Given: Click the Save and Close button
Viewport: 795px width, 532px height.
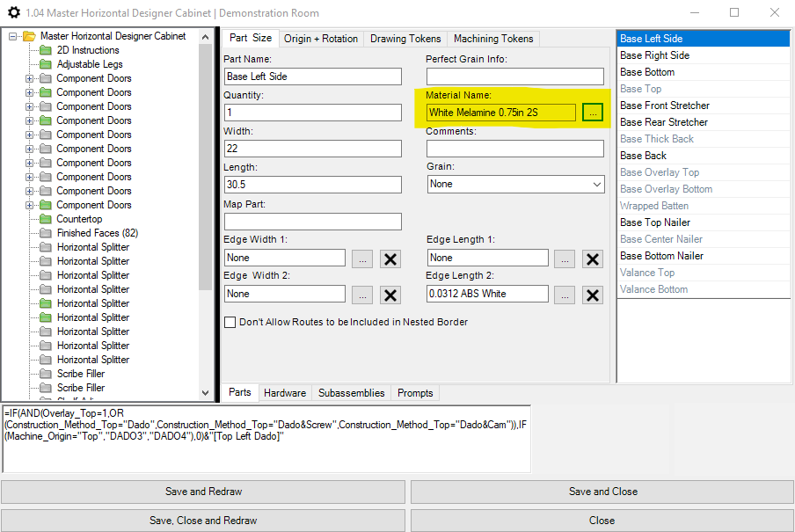Looking at the screenshot, I should tap(602, 492).
